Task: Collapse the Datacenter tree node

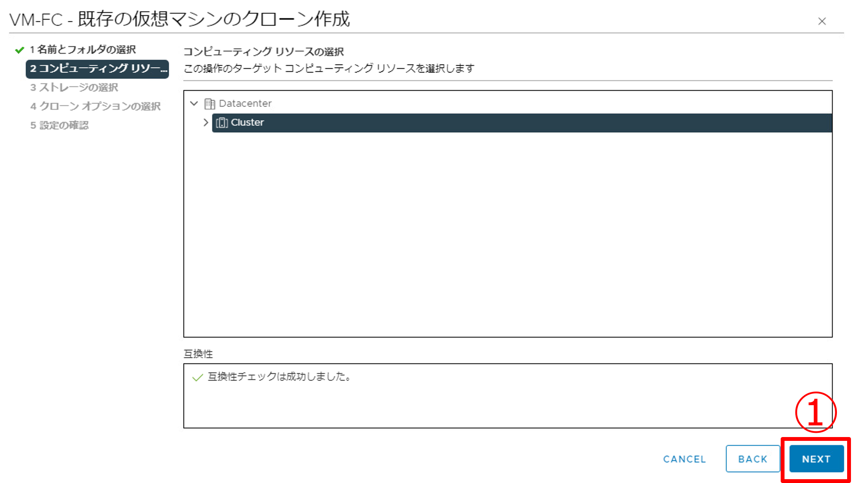Action: 194,103
